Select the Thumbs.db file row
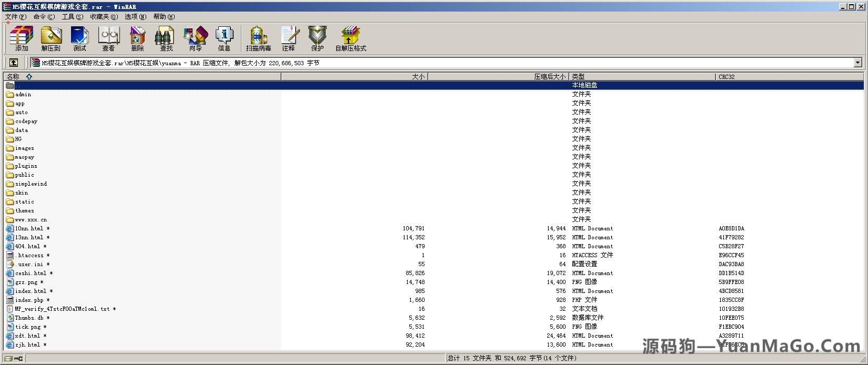 coord(29,318)
